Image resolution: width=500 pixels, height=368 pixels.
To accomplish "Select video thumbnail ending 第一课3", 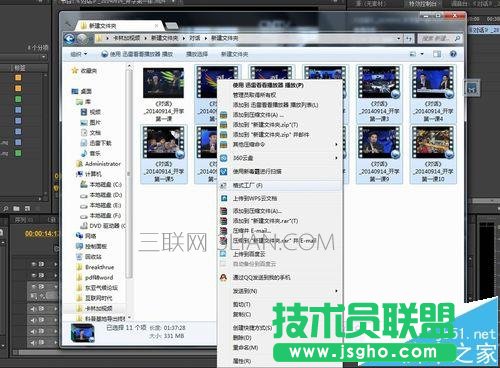I will [x=379, y=94].
